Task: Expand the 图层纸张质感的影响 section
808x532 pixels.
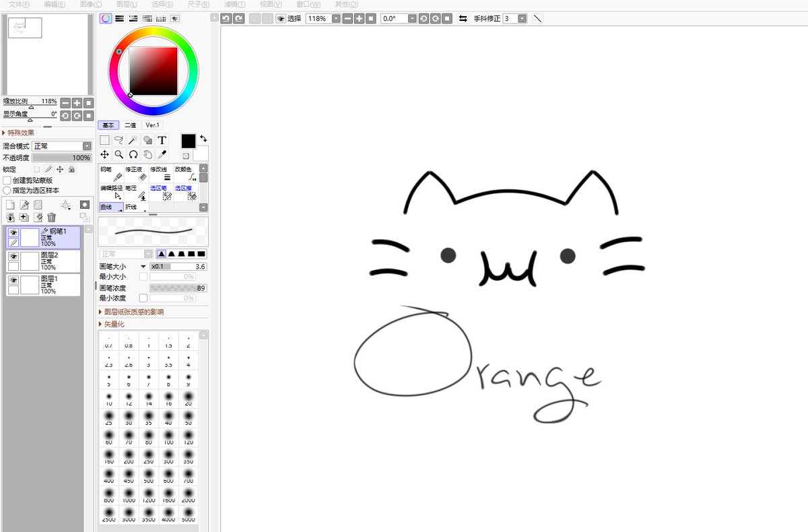Action: (x=131, y=312)
